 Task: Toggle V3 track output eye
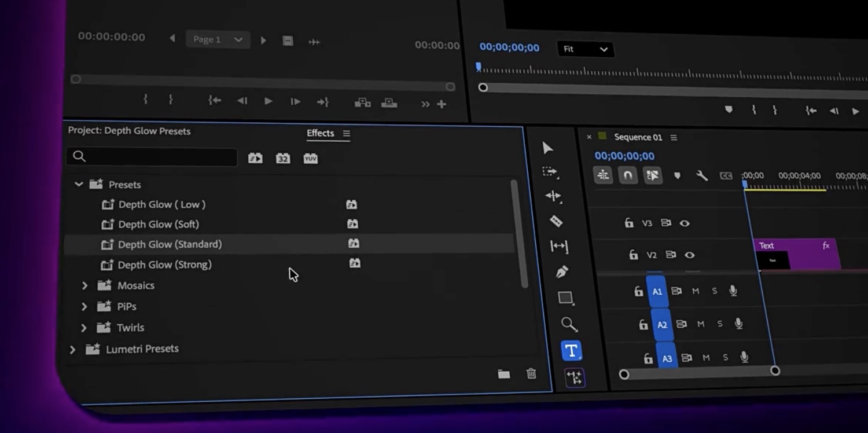(x=685, y=223)
